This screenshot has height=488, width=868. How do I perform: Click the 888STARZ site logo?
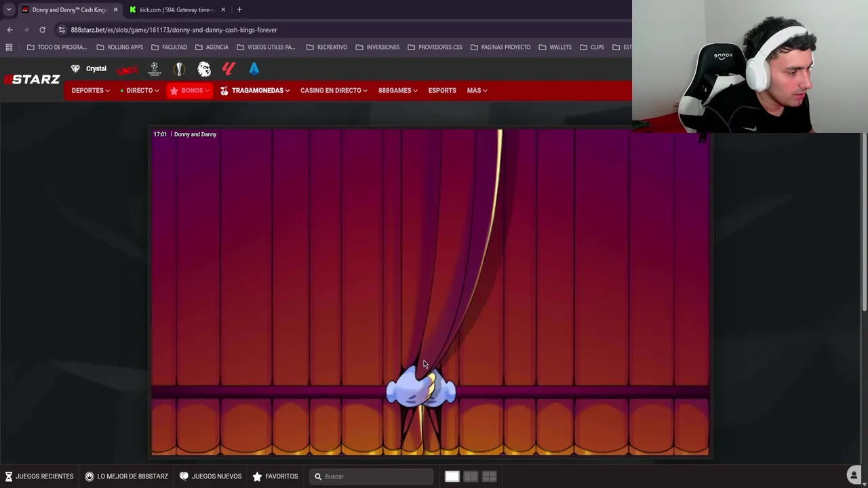[x=32, y=79]
